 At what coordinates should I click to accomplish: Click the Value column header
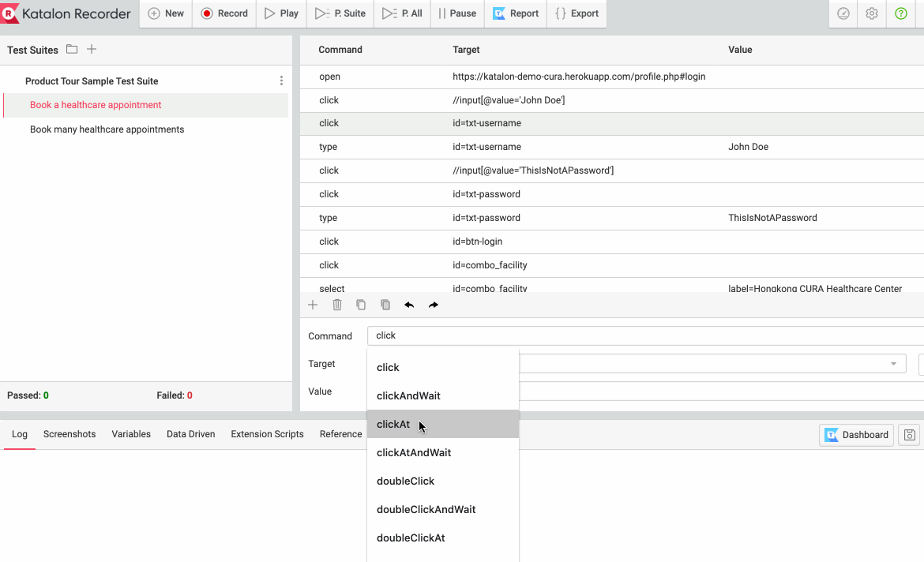tap(740, 50)
